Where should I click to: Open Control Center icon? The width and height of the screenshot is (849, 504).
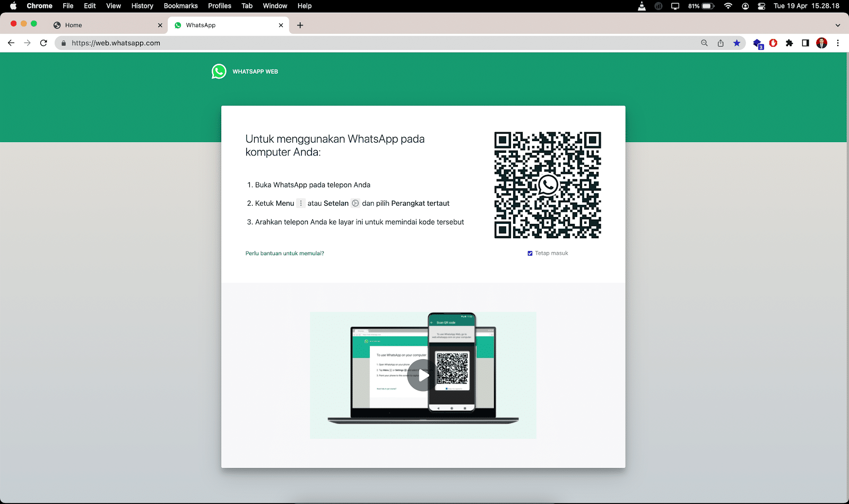tap(761, 6)
